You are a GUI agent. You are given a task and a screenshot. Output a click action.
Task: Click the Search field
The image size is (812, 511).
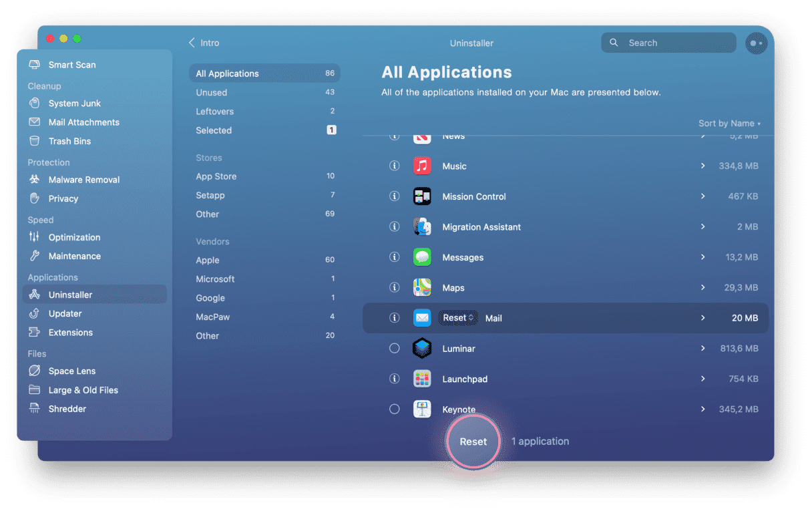(668, 43)
